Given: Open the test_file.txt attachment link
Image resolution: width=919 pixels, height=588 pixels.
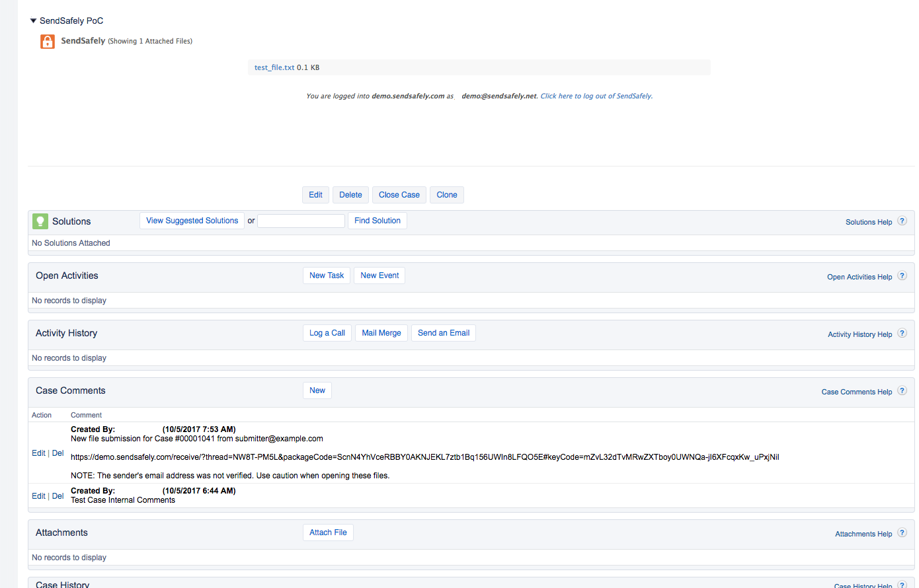Looking at the screenshot, I should (x=274, y=67).
